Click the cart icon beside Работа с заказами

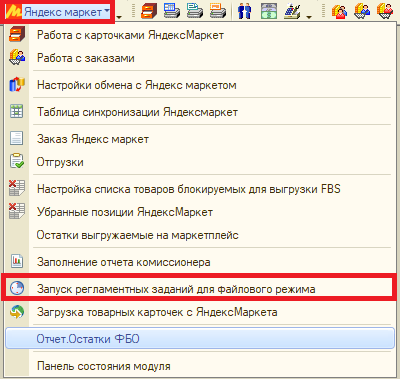[17, 57]
